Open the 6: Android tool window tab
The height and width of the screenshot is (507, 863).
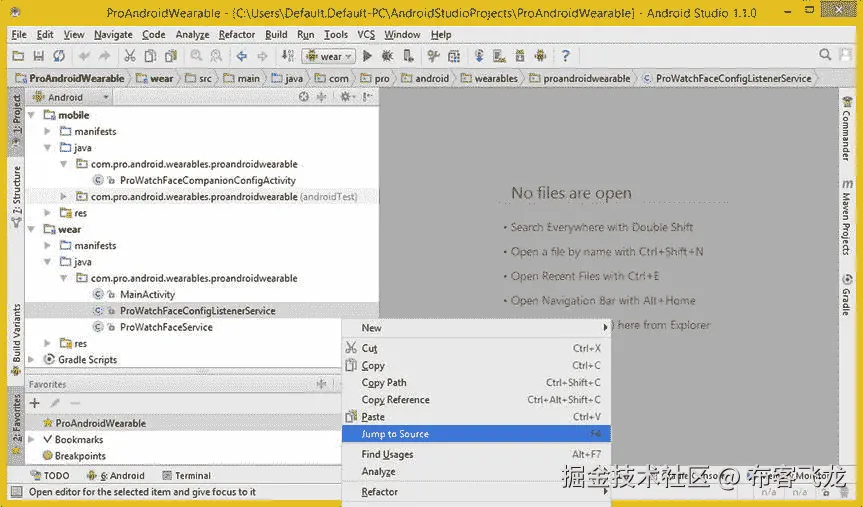coord(116,476)
